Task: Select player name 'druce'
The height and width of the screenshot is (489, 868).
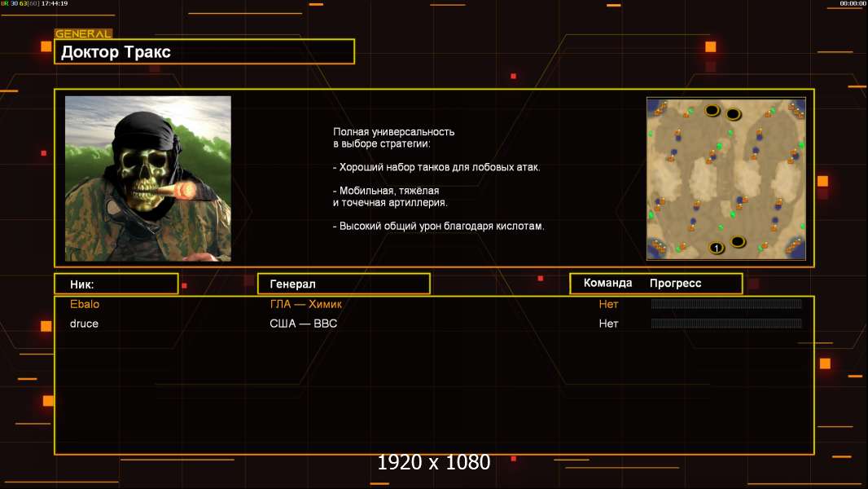Action: (84, 324)
